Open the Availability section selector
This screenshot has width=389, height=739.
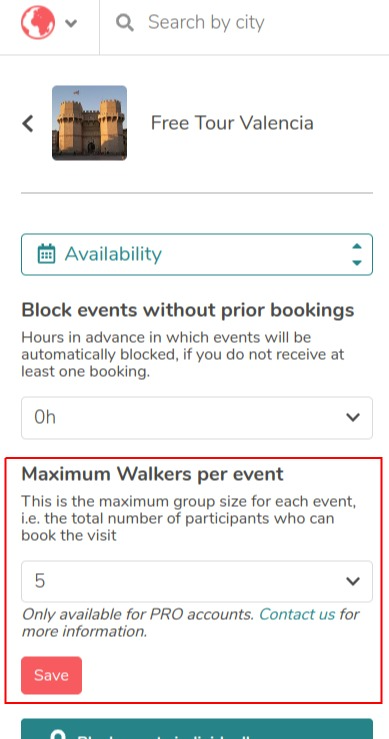pos(197,255)
